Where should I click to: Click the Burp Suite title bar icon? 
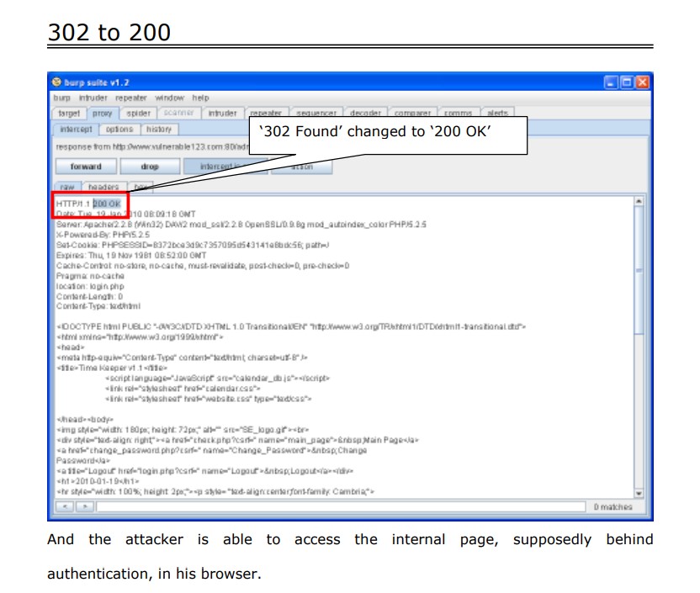[x=56, y=82]
